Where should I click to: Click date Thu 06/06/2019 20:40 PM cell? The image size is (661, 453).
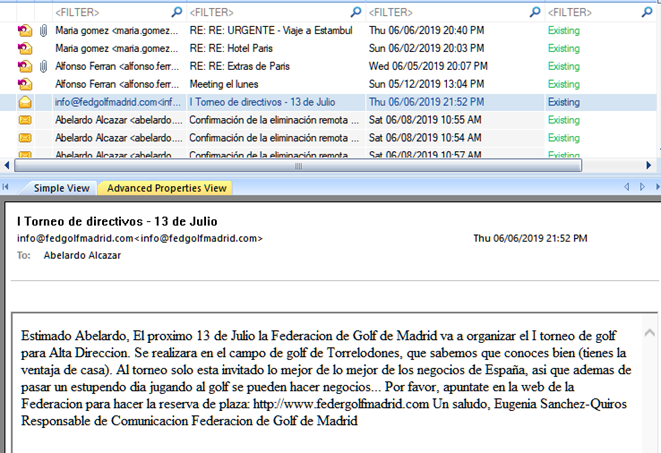426,30
